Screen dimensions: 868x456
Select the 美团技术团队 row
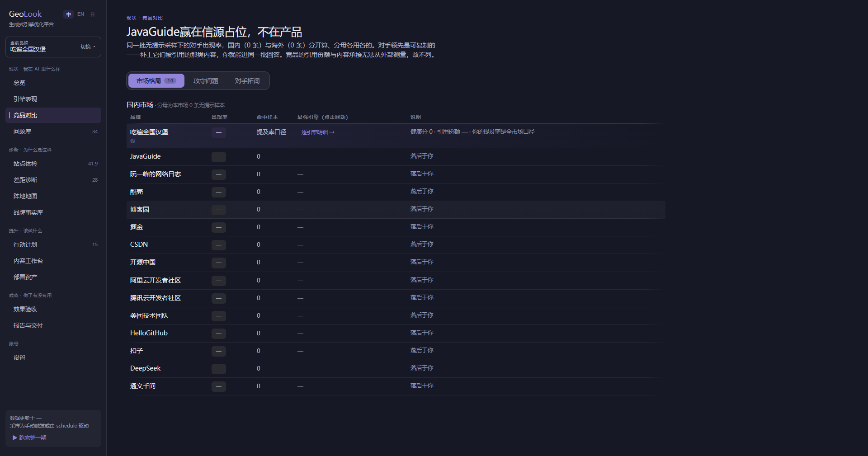tap(396, 316)
